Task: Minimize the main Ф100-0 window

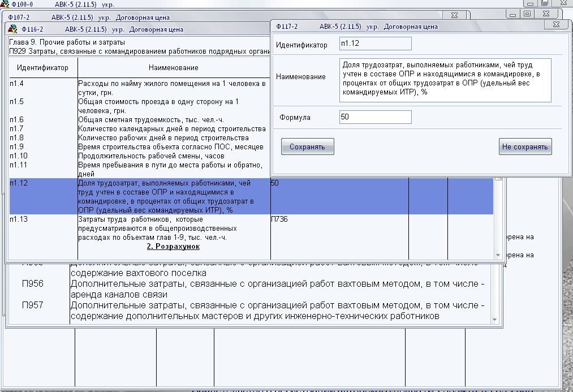Action: [530, 3]
